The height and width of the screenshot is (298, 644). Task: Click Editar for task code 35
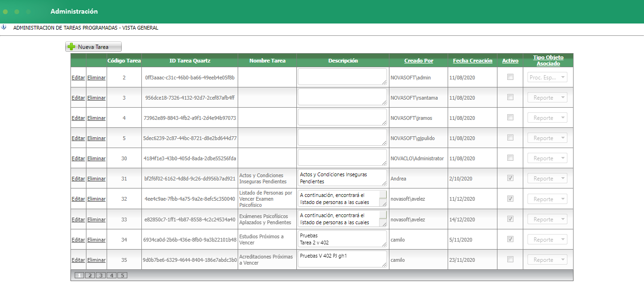pyautogui.click(x=78, y=260)
